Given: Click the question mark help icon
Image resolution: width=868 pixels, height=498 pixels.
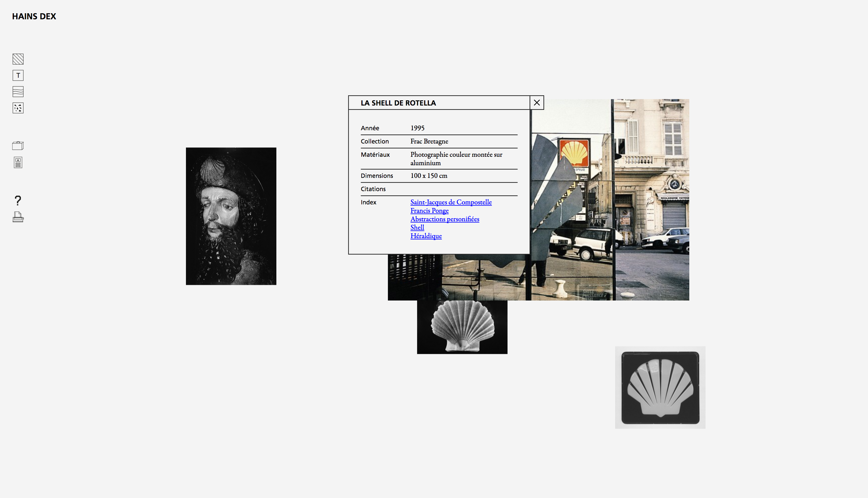Looking at the screenshot, I should [x=18, y=200].
